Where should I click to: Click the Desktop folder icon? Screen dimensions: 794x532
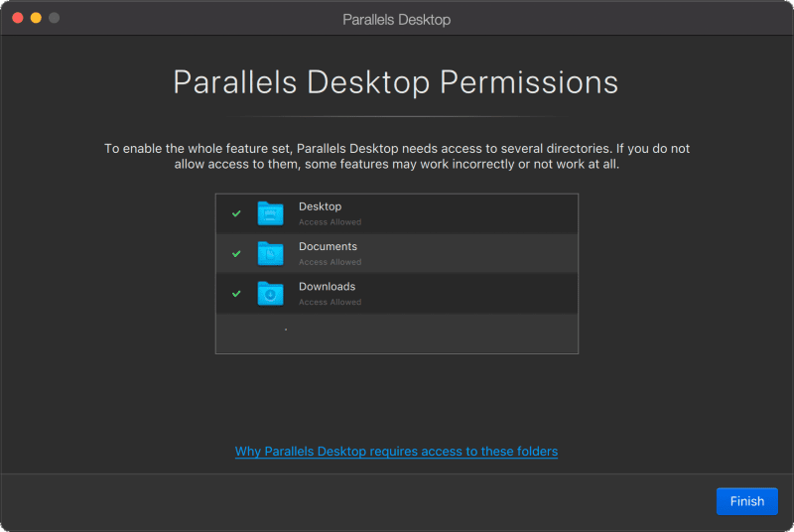(270, 213)
